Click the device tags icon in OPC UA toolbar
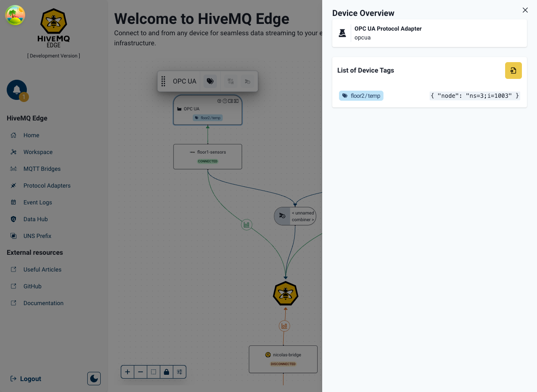Screen dimensions: 537x392 click(210, 81)
